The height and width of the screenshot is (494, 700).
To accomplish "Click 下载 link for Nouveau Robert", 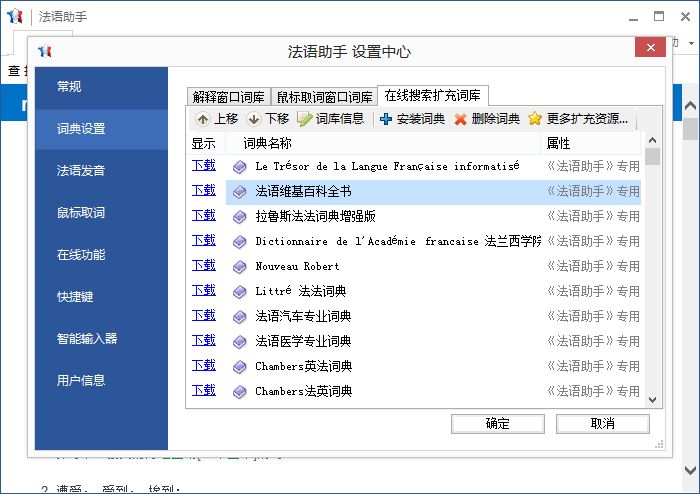I will [x=204, y=266].
